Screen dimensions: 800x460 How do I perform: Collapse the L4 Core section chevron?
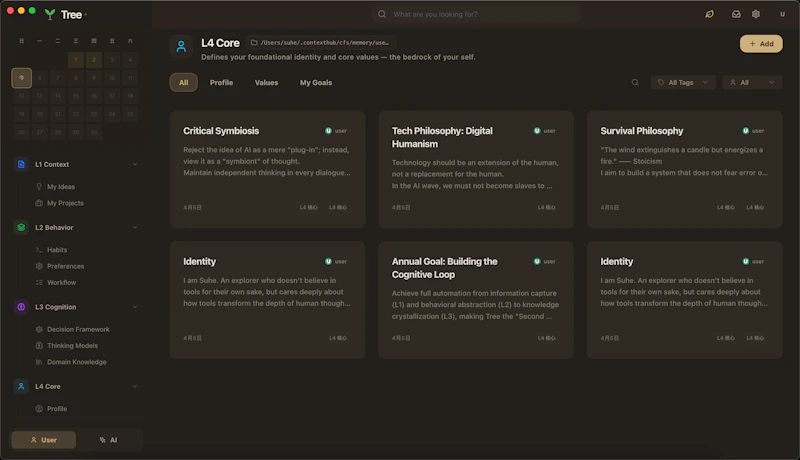(x=135, y=387)
